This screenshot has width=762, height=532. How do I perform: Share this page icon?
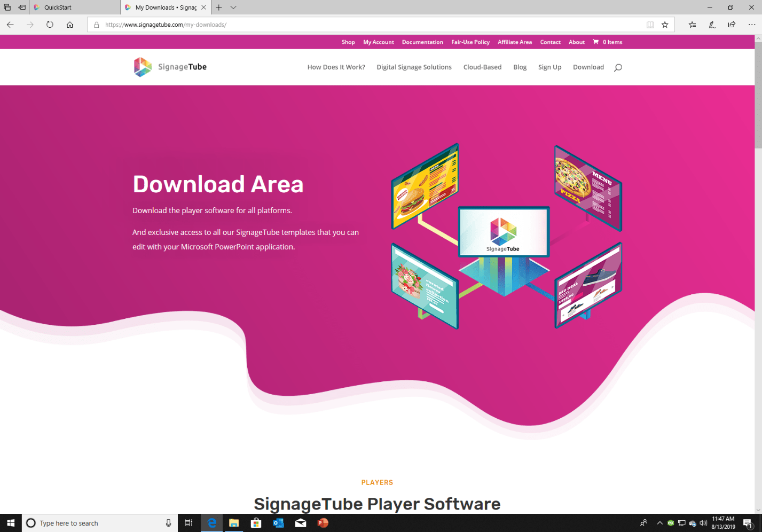(x=732, y=25)
